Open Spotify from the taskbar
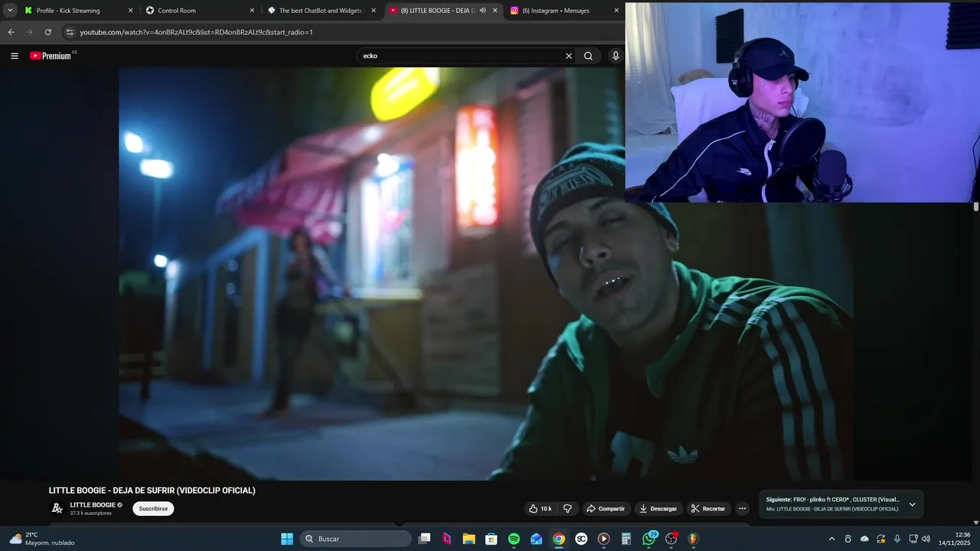Image resolution: width=980 pixels, height=551 pixels. coord(514,539)
